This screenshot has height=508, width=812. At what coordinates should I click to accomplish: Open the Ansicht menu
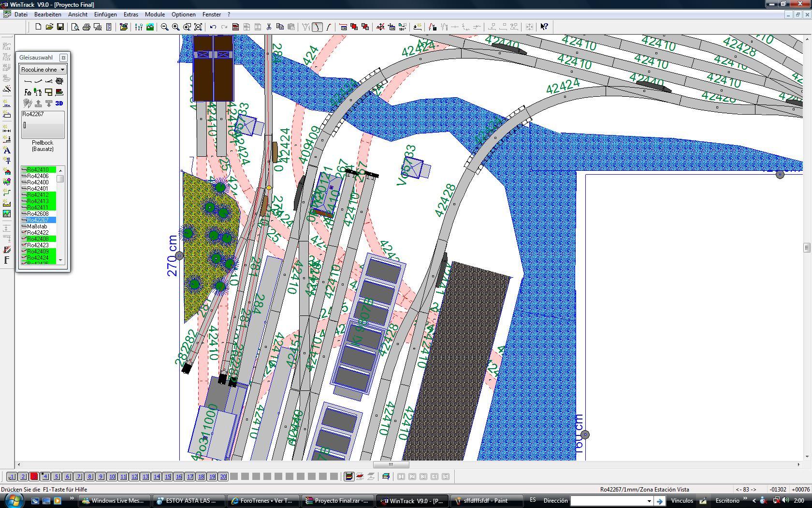[x=77, y=15]
